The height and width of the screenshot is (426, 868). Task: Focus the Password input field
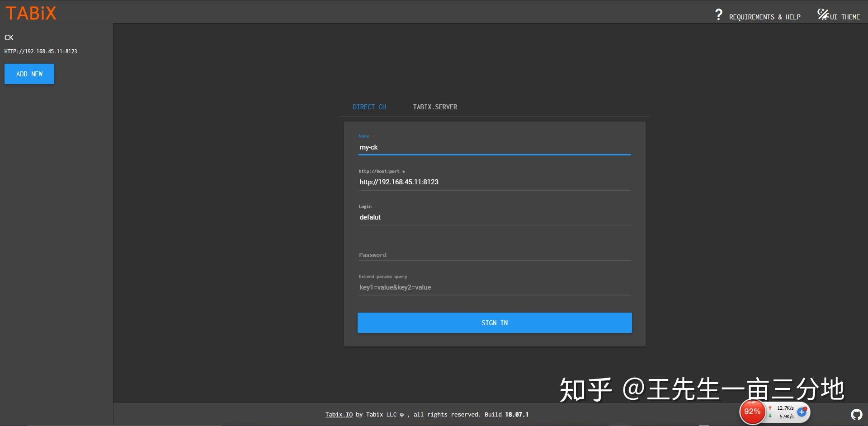(495, 255)
